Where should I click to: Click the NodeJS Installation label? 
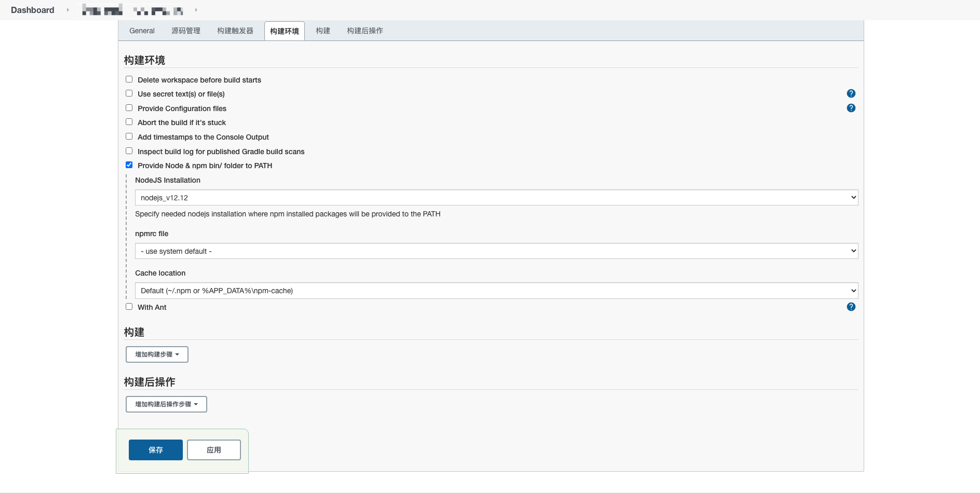point(168,180)
